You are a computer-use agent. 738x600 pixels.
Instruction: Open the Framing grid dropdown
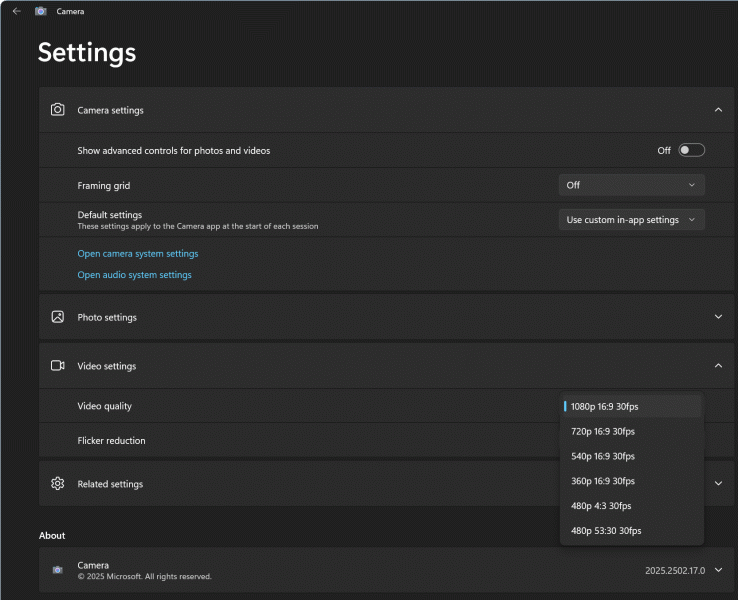point(631,185)
